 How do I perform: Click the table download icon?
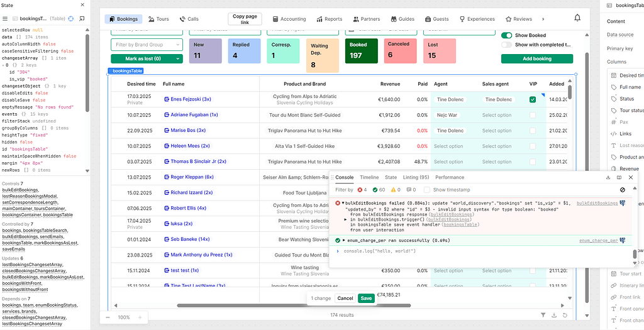[x=554, y=315]
